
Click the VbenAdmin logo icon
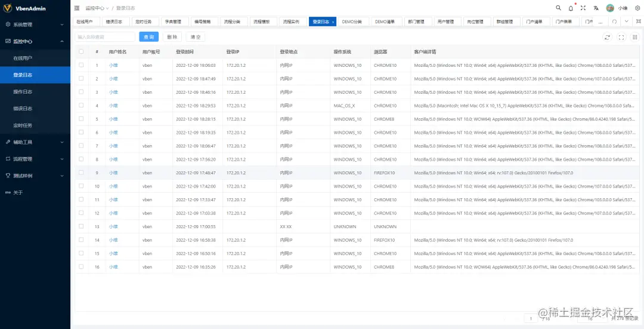(x=7, y=8)
